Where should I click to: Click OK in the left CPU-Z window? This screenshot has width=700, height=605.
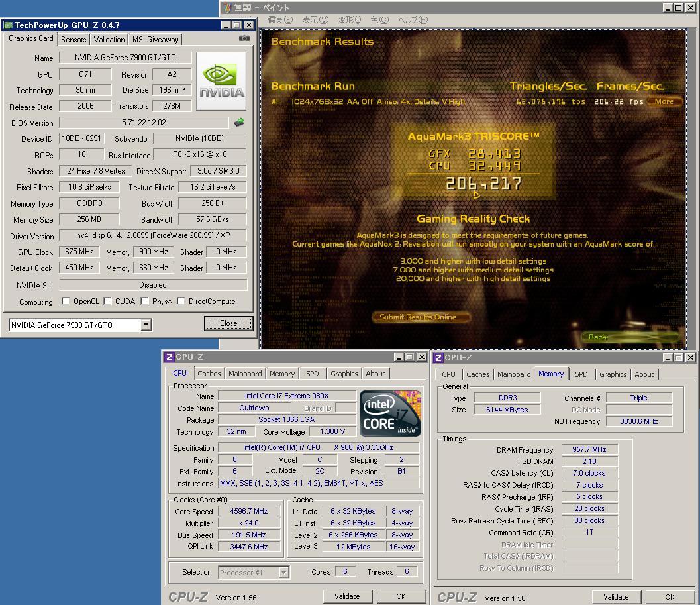[x=401, y=596]
